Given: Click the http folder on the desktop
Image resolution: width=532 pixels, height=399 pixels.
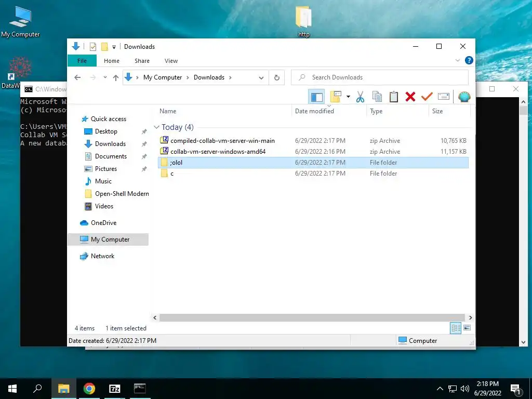Looking at the screenshot, I should [303, 21].
